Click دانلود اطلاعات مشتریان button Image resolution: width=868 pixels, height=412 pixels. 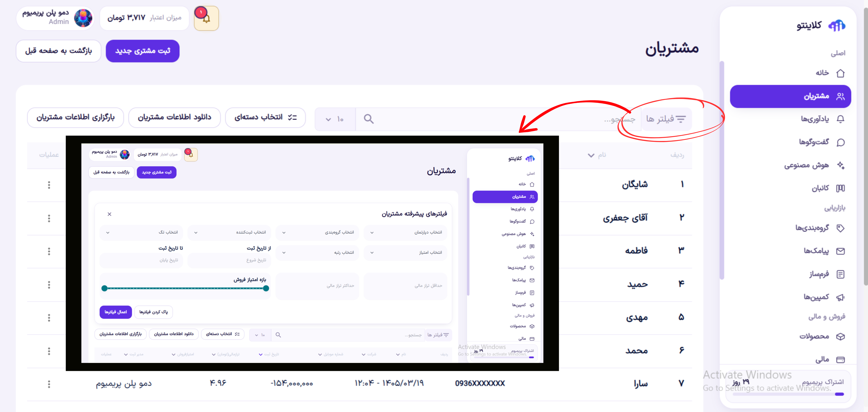(174, 117)
